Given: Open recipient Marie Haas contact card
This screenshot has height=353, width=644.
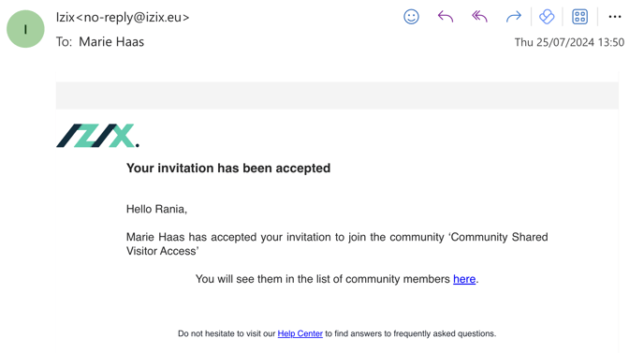Looking at the screenshot, I should click(111, 42).
